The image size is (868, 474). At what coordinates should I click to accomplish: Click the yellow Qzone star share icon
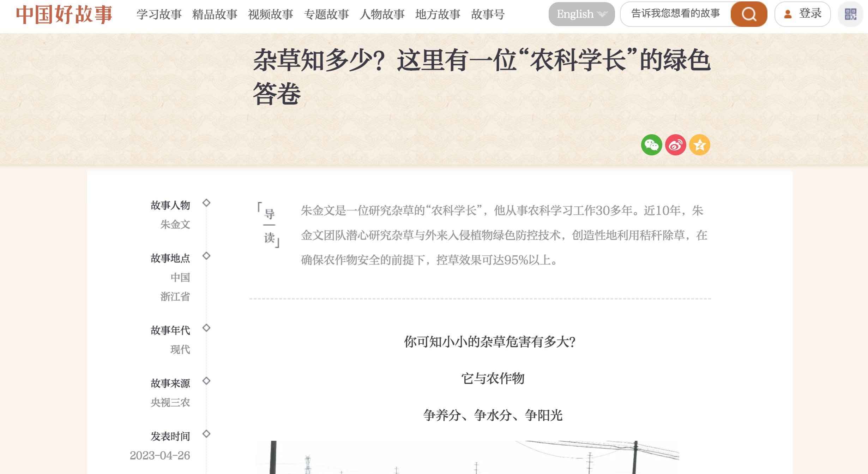(699, 145)
